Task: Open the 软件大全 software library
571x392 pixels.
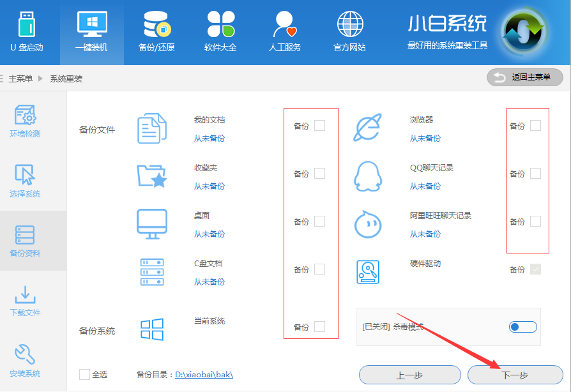Action: [x=220, y=32]
